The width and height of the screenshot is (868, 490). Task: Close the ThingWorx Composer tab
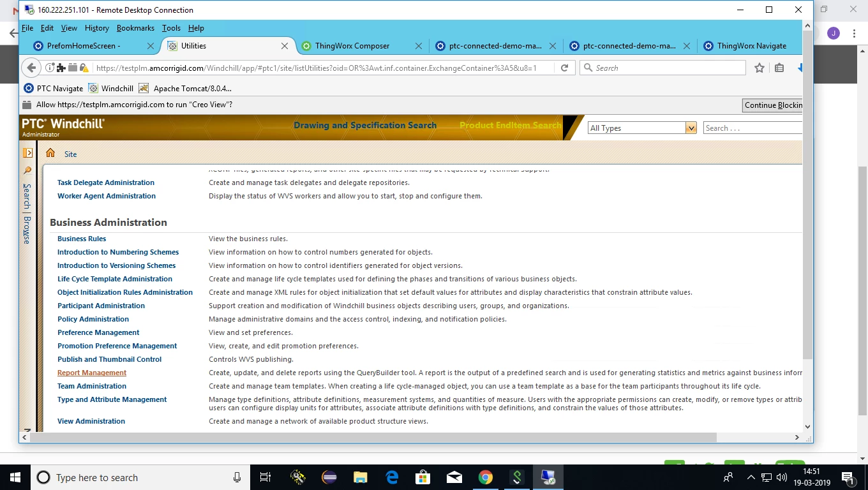[x=419, y=46]
